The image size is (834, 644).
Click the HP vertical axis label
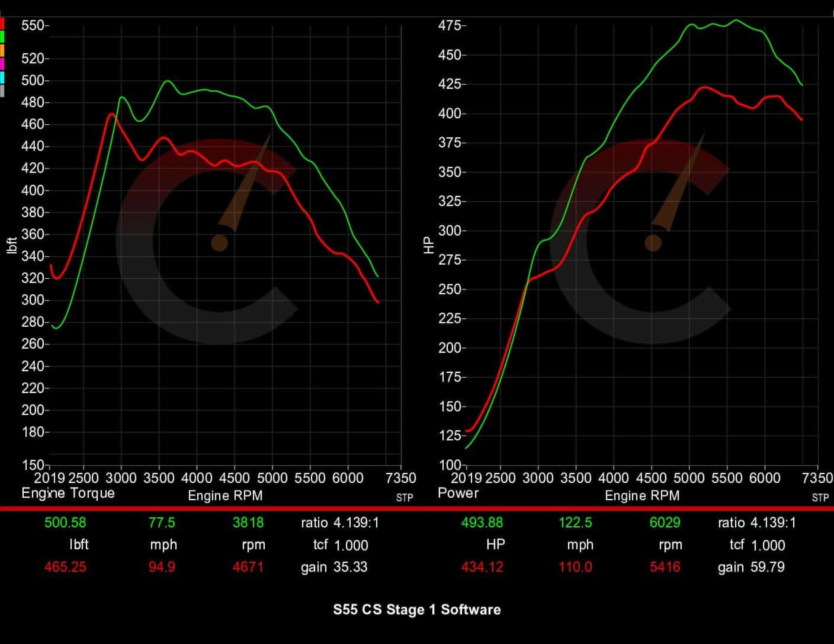pos(429,245)
